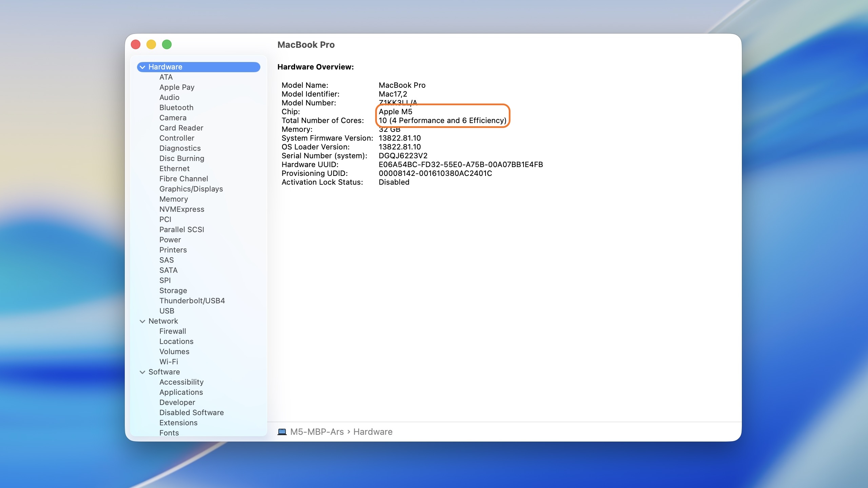Viewport: 868px width, 488px height.
Task: Click the green zoom window button
Action: pyautogui.click(x=167, y=44)
